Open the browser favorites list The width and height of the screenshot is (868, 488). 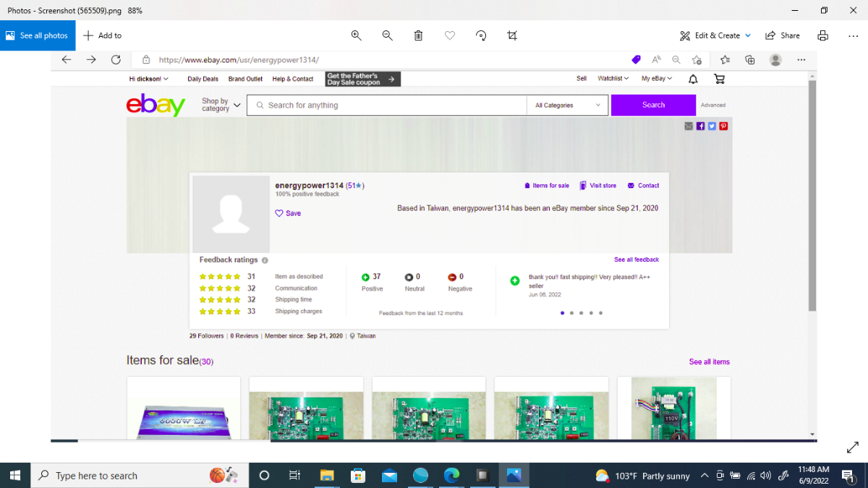click(726, 60)
